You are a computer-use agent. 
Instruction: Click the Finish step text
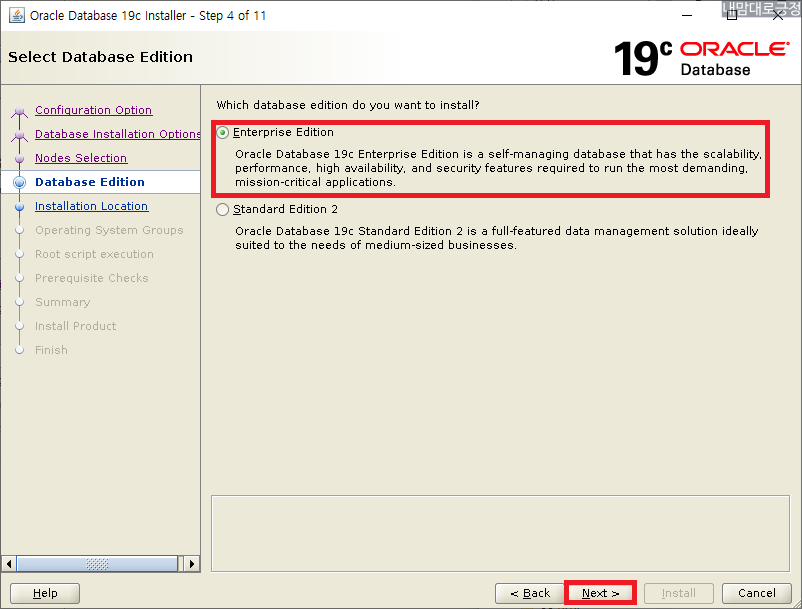pos(51,350)
